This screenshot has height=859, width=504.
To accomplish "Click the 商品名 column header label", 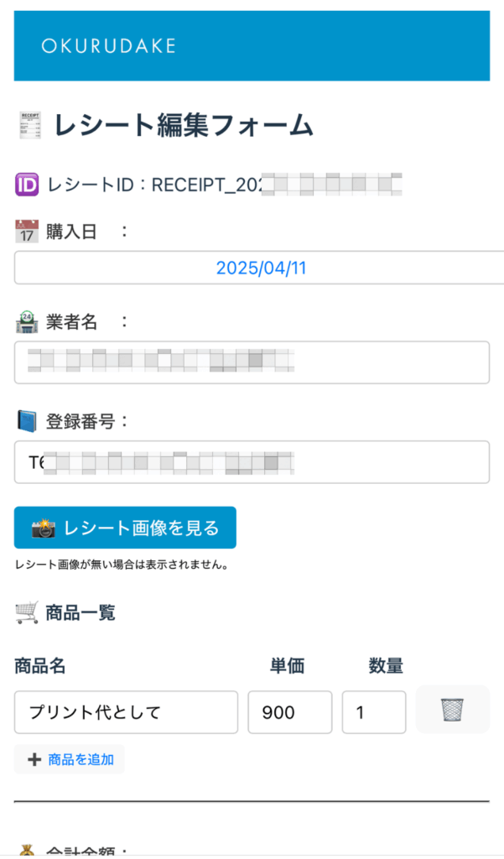I will tap(40, 666).
